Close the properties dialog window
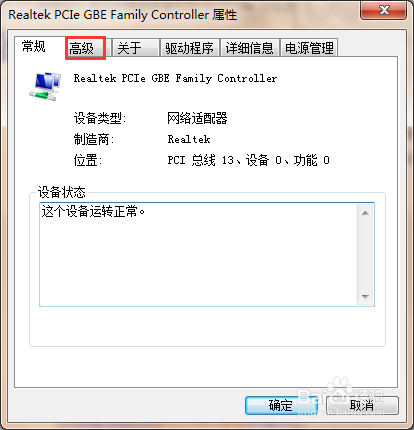 tap(384, 10)
